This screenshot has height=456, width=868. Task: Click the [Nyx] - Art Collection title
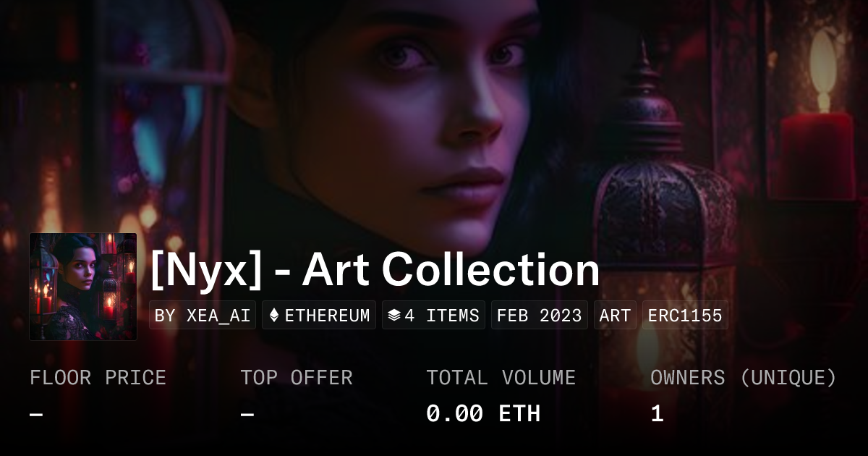[375, 271]
